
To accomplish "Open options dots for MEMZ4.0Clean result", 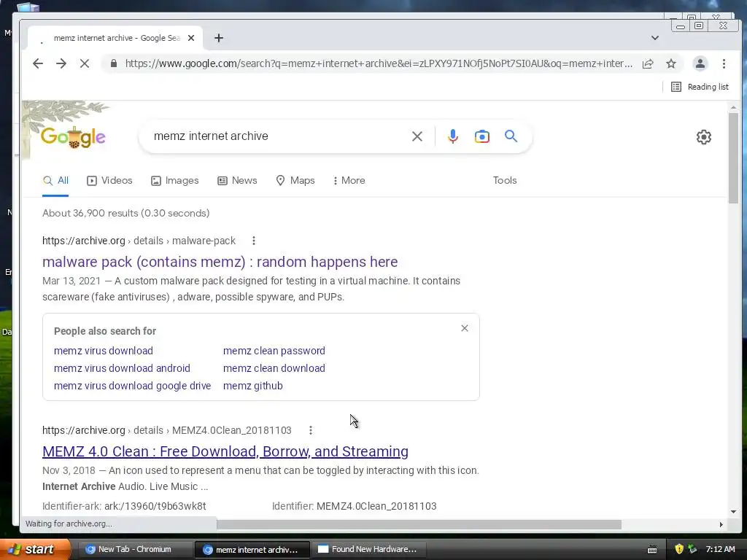I will pyautogui.click(x=310, y=430).
